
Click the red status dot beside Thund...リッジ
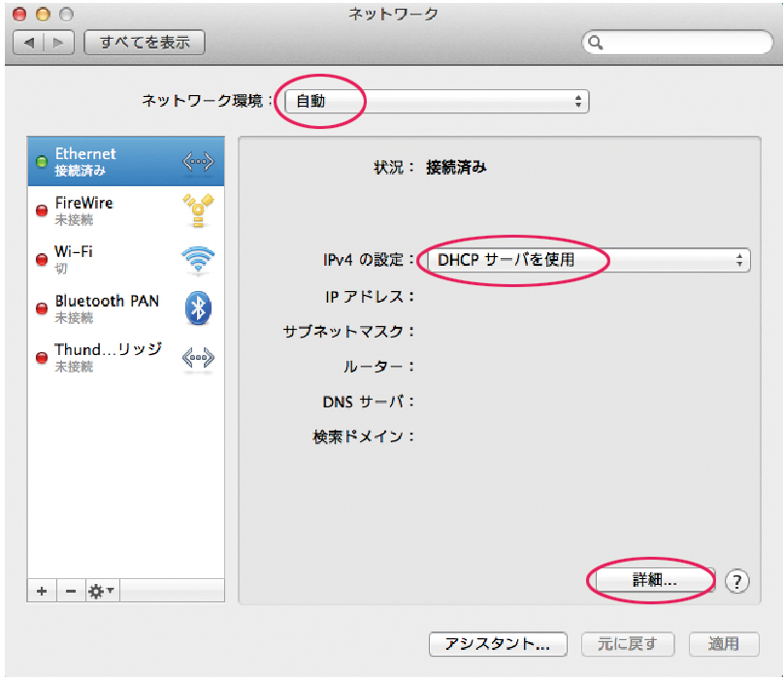point(42,358)
